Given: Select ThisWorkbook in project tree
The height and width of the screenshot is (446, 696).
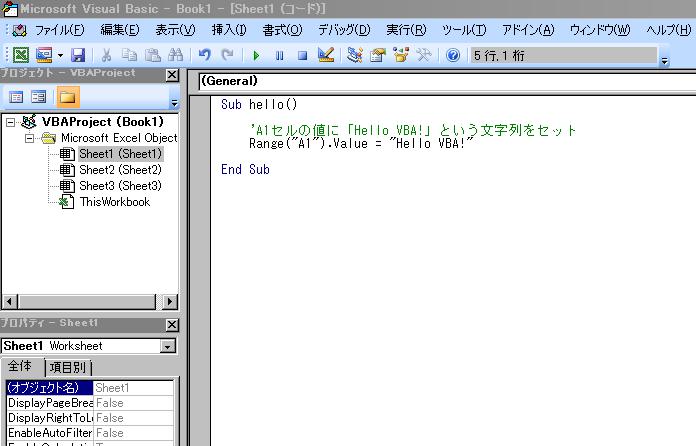Looking at the screenshot, I should tap(115, 202).
